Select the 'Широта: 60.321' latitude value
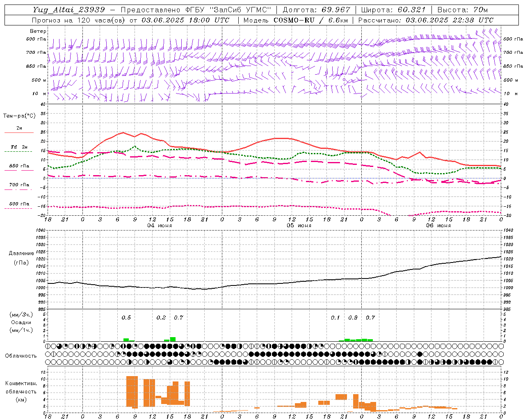Screen dimensions: 525x420 click(x=393, y=10)
